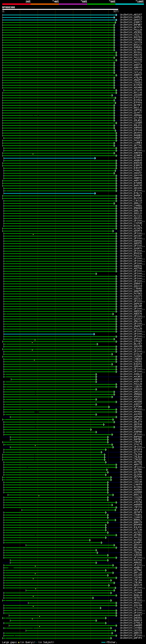View hit UniRef100_B6JYE7
Image resolution: width=146 pixels, height=644 pixels.
click(131, 344)
